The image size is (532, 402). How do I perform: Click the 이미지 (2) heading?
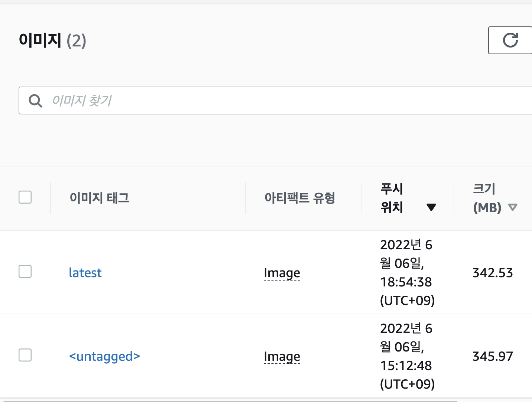pos(52,40)
